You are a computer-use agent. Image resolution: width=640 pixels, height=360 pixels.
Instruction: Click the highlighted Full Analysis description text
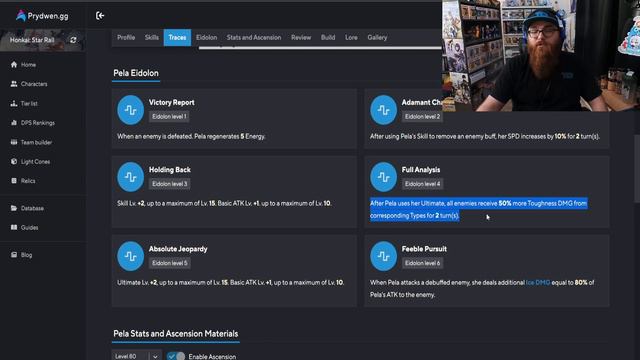(x=478, y=209)
